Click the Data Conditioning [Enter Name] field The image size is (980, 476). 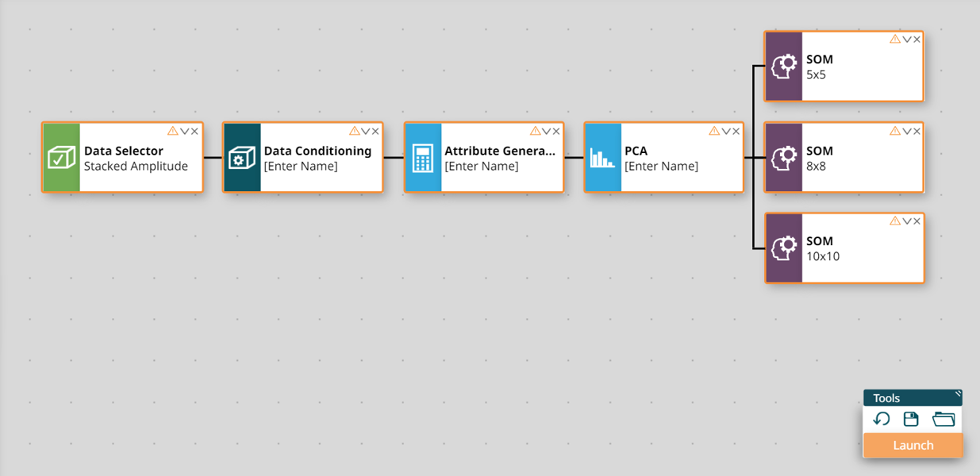click(301, 167)
